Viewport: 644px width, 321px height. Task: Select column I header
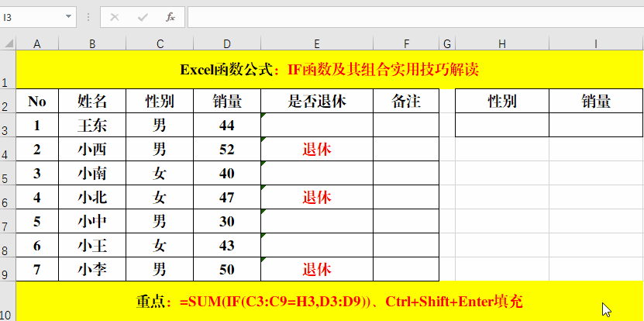[596, 43]
